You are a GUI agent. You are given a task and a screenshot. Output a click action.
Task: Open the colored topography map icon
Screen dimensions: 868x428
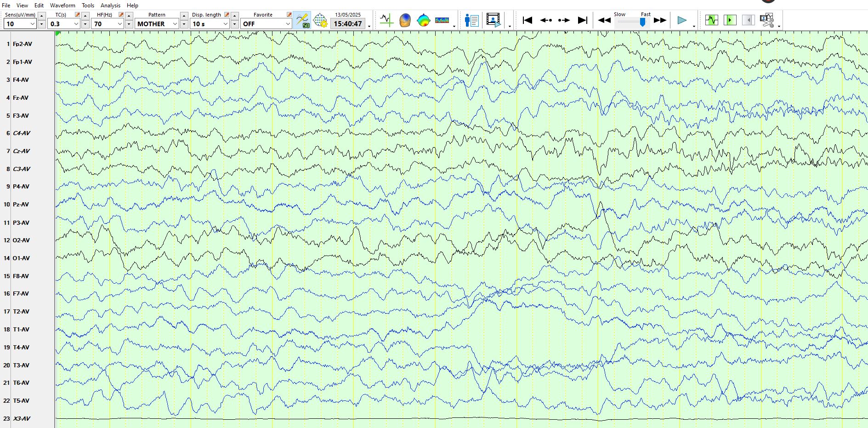pyautogui.click(x=424, y=20)
